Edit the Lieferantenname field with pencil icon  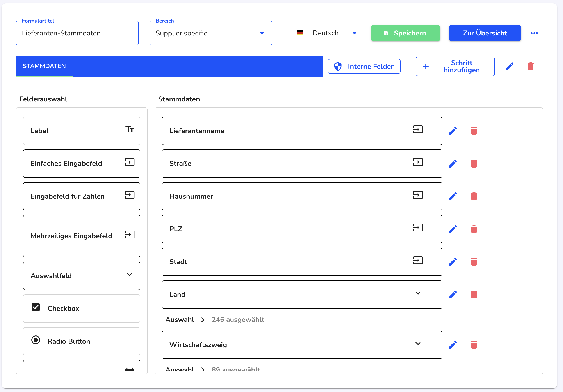[x=453, y=131]
